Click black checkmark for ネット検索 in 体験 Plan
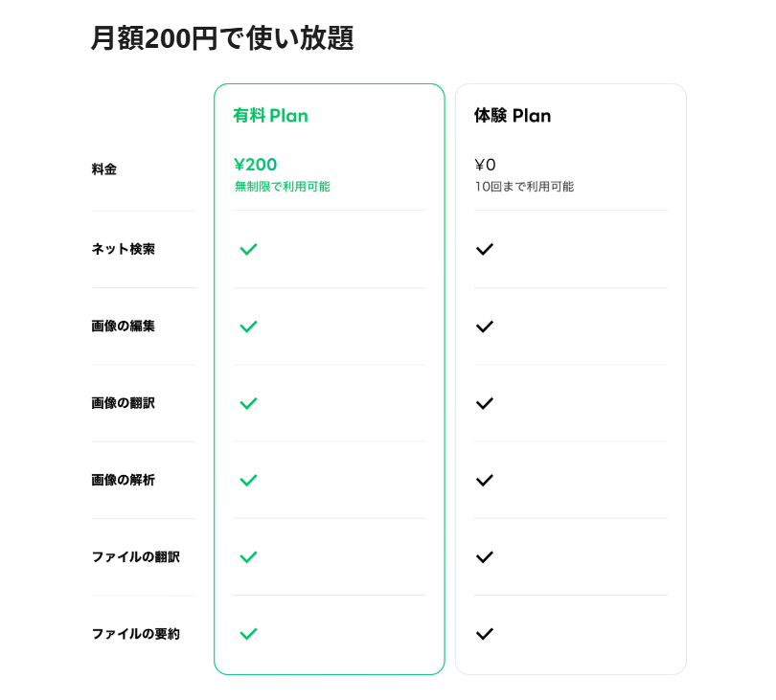 pyautogui.click(x=485, y=249)
